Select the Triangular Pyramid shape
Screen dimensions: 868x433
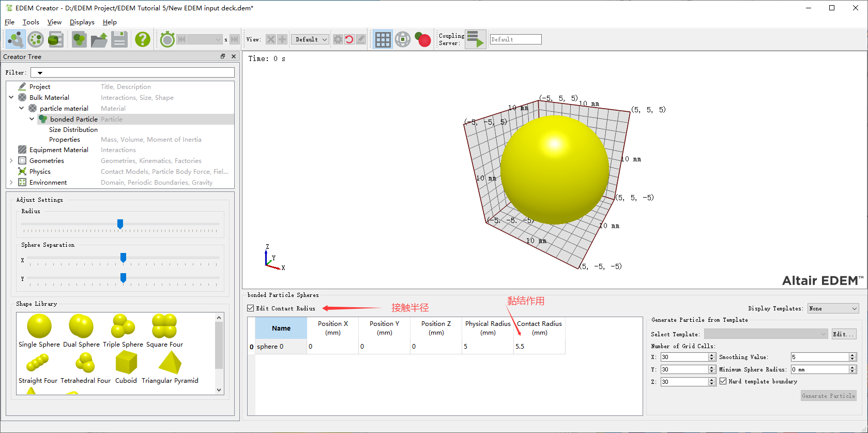click(x=170, y=368)
